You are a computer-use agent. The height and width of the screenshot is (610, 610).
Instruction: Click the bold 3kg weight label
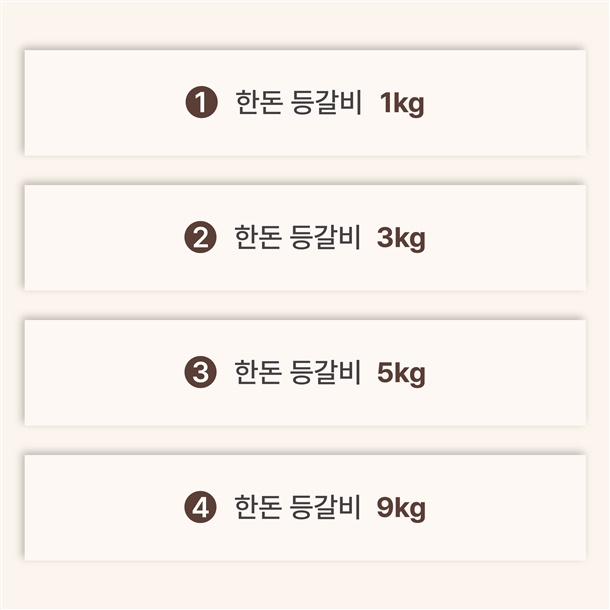click(402, 239)
